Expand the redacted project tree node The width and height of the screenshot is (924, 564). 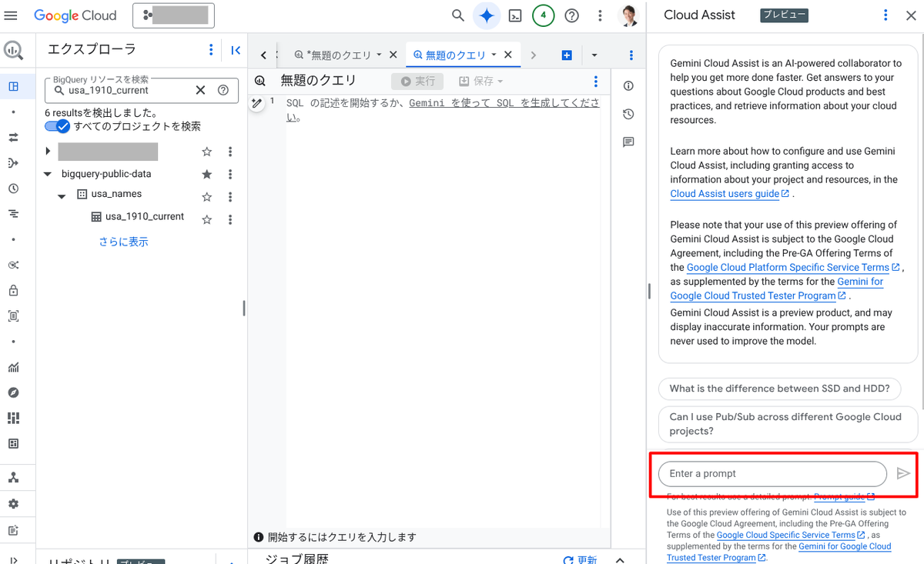click(x=48, y=152)
